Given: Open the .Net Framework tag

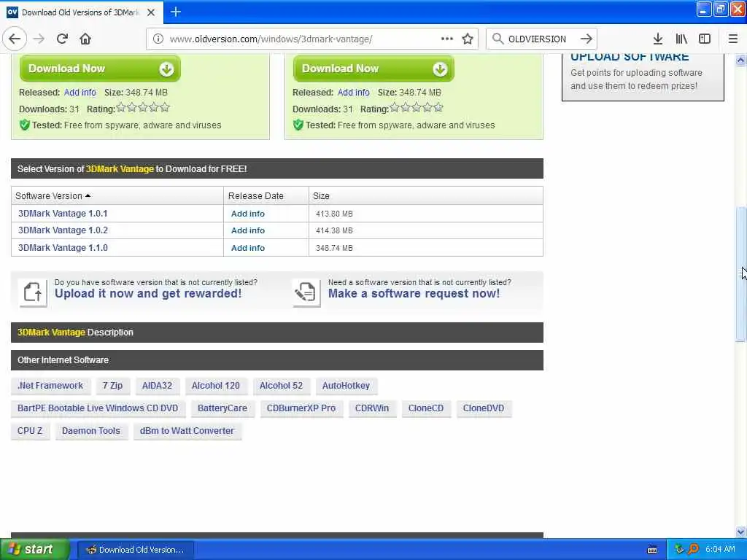Looking at the screenshot, I should click(x=50, y=386).
